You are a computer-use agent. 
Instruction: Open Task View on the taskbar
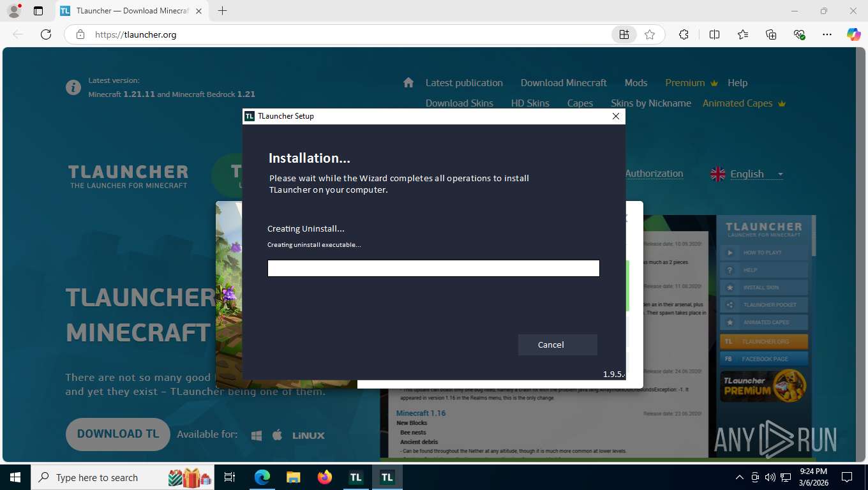230,477
